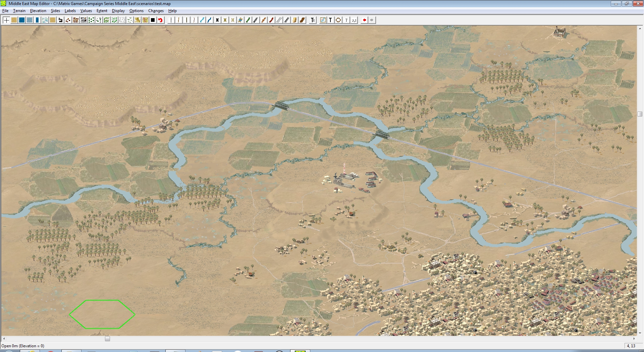Screen dimensions: 644x352
Task: Select the black dashed wall hexside tool
Action: coord(256,20)
